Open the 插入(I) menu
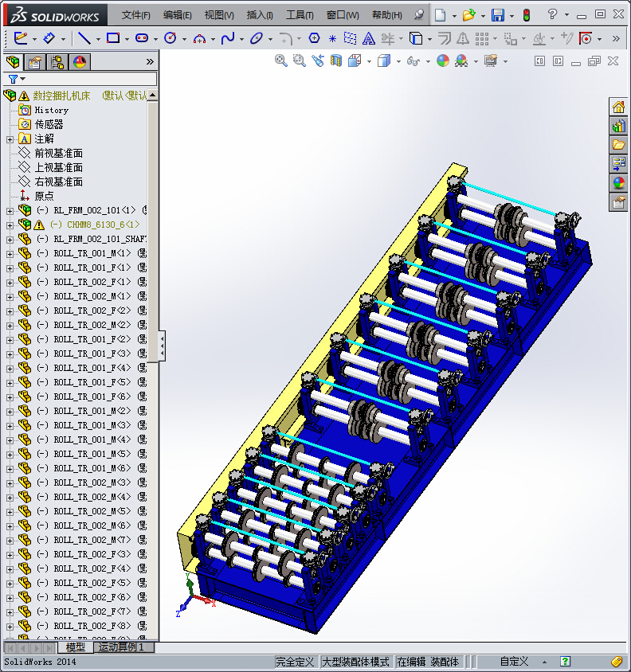 click(260, 15)
